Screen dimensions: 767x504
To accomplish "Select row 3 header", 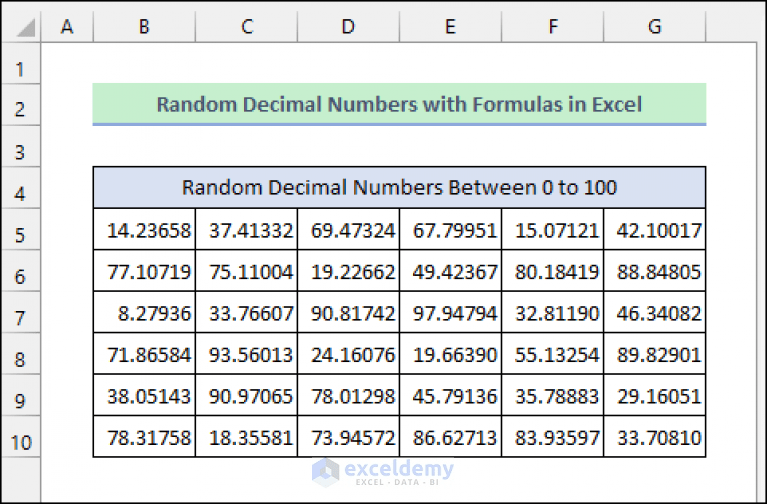I will click(20, 146).
